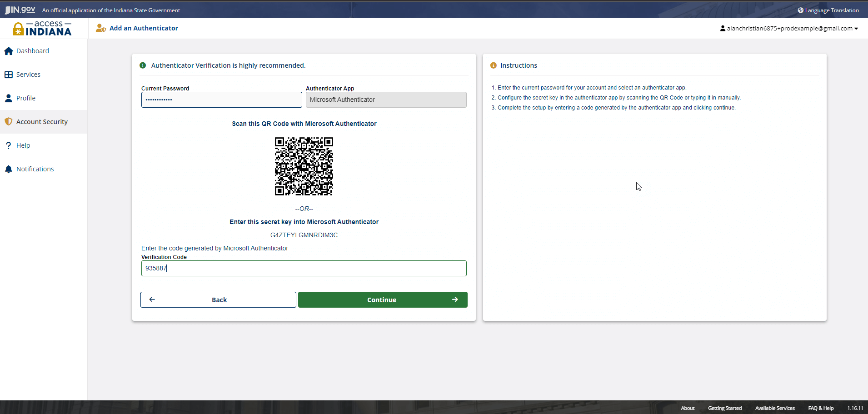
Task: Open Language Translation menu
Action: pos(828,10)
